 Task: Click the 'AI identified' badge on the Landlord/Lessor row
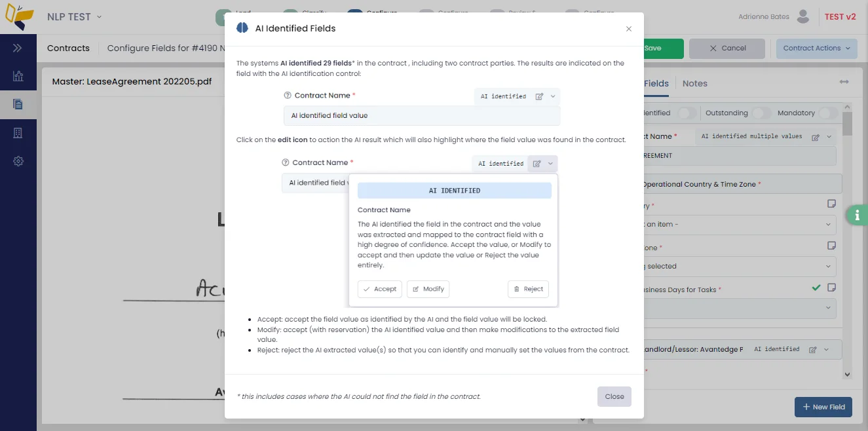tap(776, 349)
